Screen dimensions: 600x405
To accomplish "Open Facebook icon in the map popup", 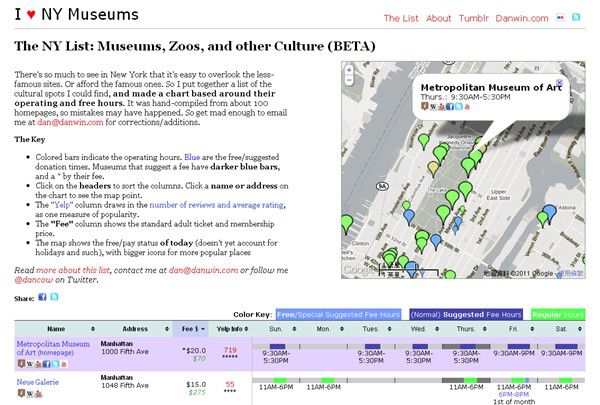I will tap(450, 107).
